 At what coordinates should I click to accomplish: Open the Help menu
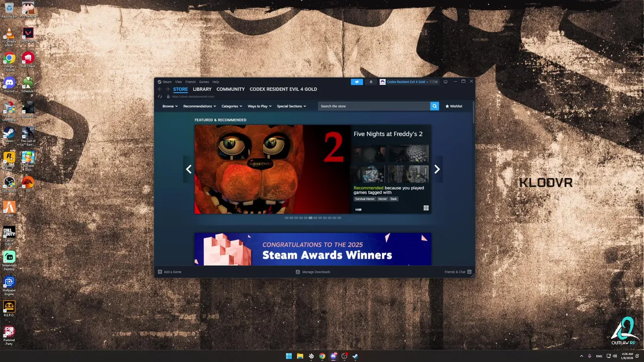[x=215, y=82]
